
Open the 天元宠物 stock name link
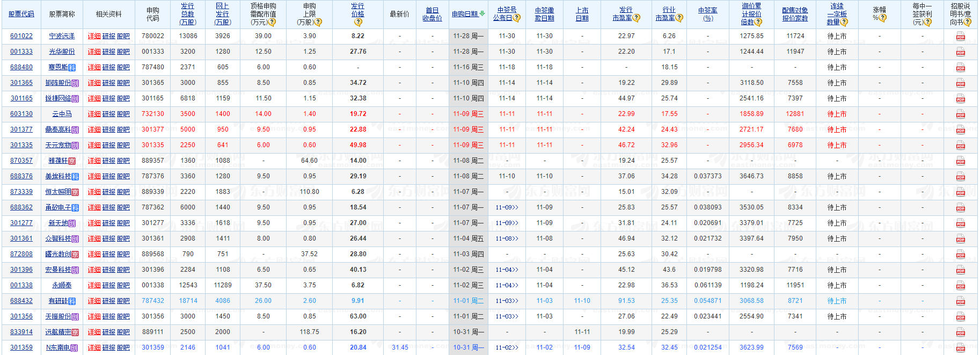[58, 145]
